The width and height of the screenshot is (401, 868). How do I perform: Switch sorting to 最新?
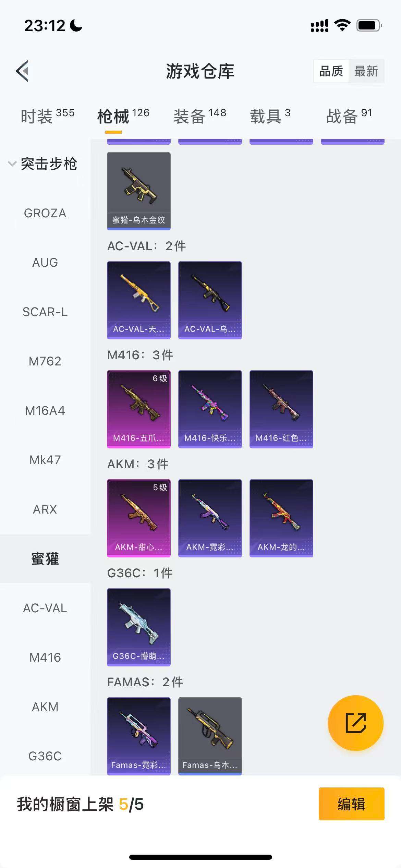click(x=366, y=71)
